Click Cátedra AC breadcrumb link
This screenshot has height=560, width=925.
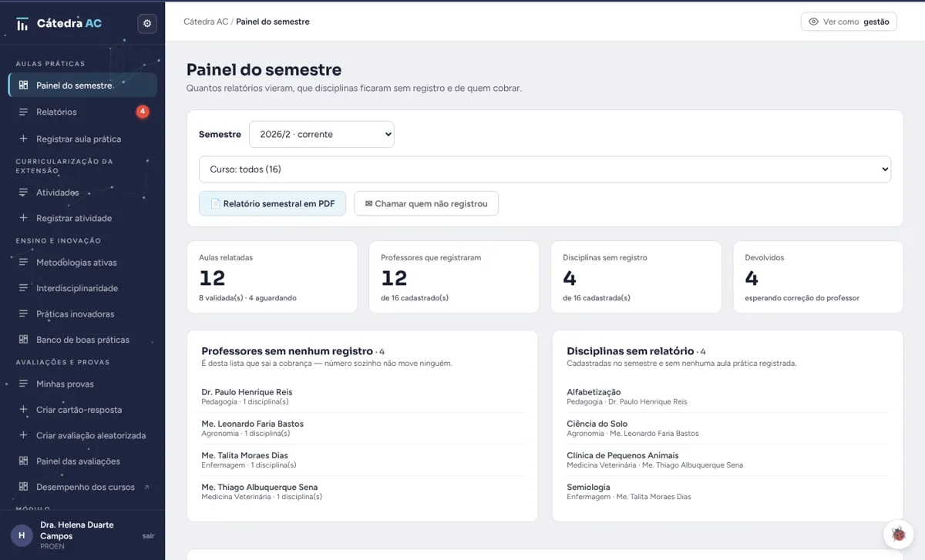point(206,22)
